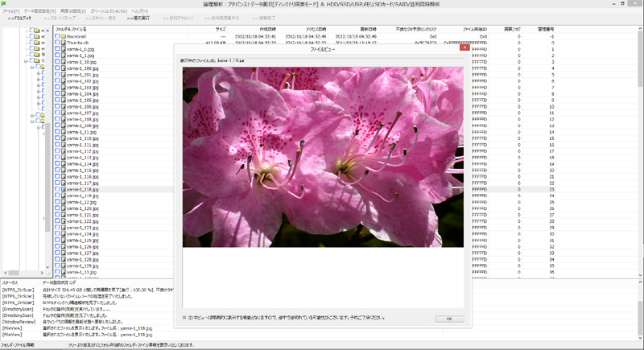
Task: Sort by サイズ column header
Action: (207, 29)
